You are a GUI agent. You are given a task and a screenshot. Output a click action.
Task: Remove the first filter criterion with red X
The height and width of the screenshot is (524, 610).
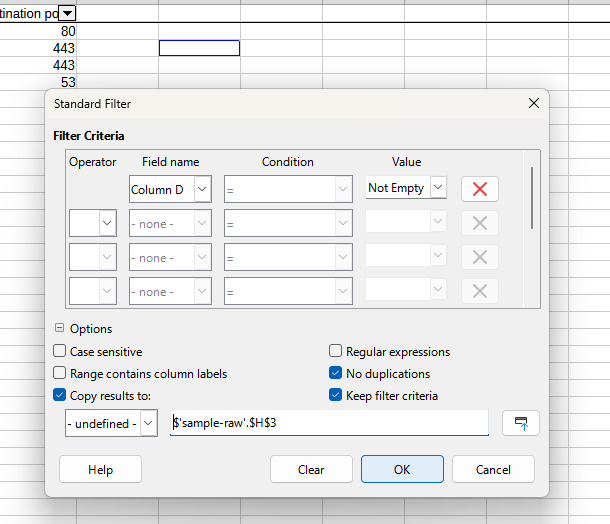[479, 189]
